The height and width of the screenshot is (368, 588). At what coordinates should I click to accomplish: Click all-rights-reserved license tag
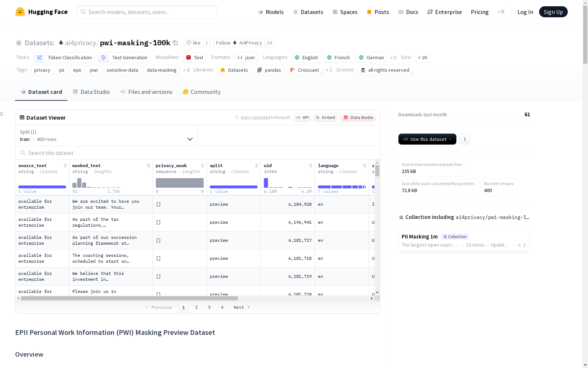click(385, 70)
